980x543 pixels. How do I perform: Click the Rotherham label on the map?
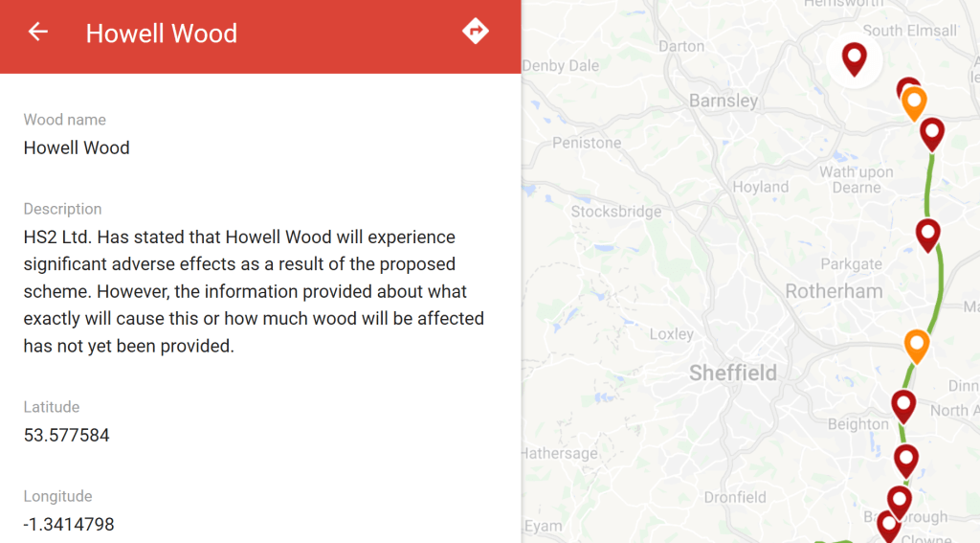click(834, 291)
